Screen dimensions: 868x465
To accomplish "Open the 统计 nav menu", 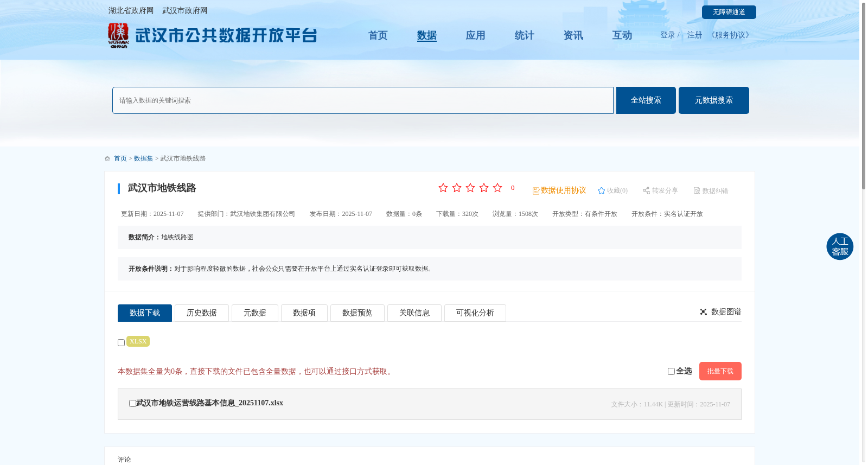I will coord(525,35).
